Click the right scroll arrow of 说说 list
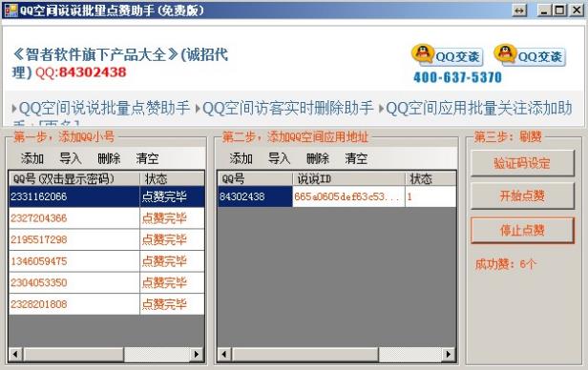 pos(449,354)
